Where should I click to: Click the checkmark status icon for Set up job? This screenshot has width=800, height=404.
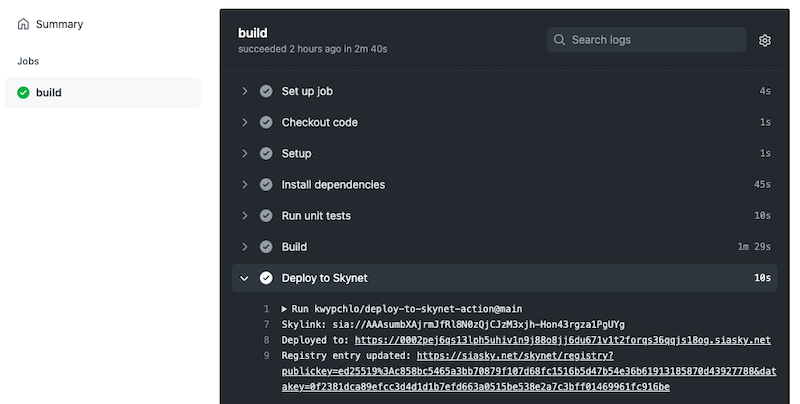pos(266,91)
